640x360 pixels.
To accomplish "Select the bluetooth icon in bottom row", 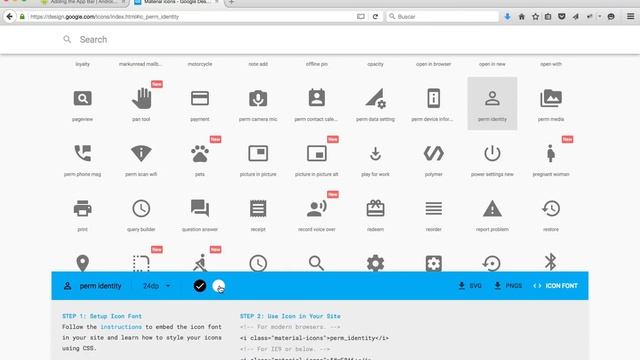I will pyautogui.click(x=551, y=262).
